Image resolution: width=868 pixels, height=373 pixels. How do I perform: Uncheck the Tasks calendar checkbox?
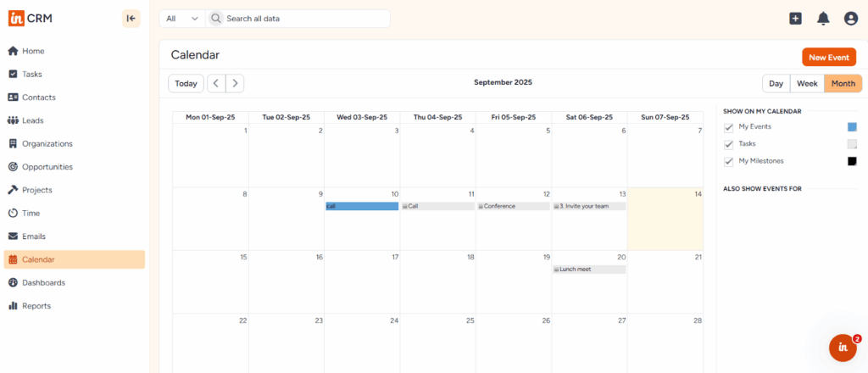point(729,144)
